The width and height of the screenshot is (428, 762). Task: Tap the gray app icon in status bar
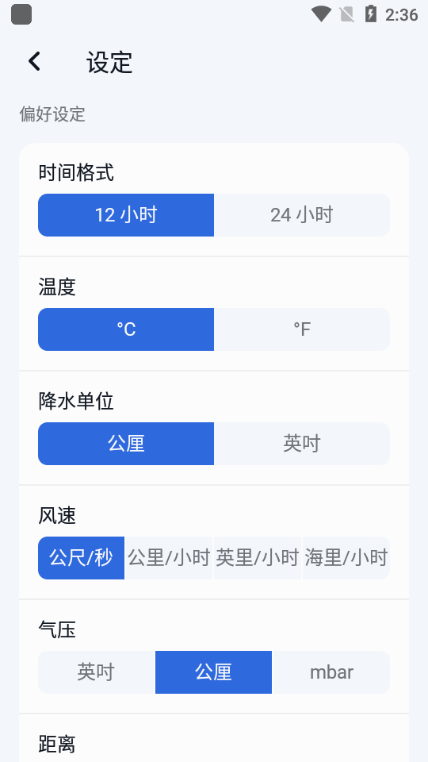coord(21,14)
